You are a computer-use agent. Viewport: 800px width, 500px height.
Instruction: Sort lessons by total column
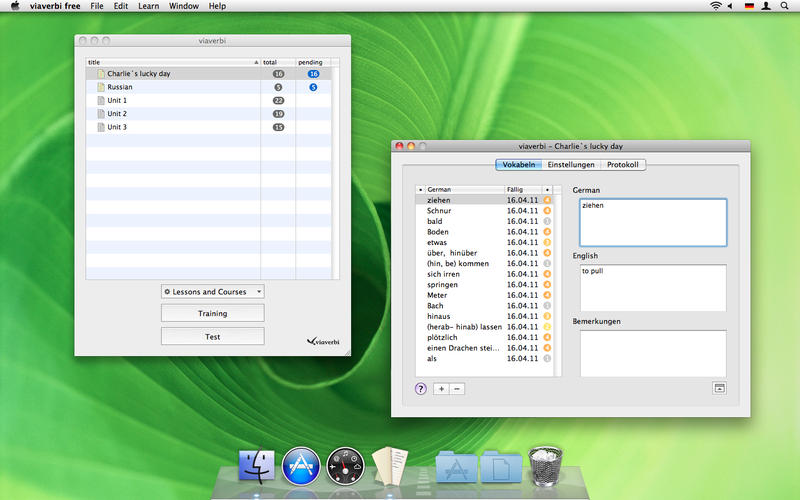pos(278,62)
